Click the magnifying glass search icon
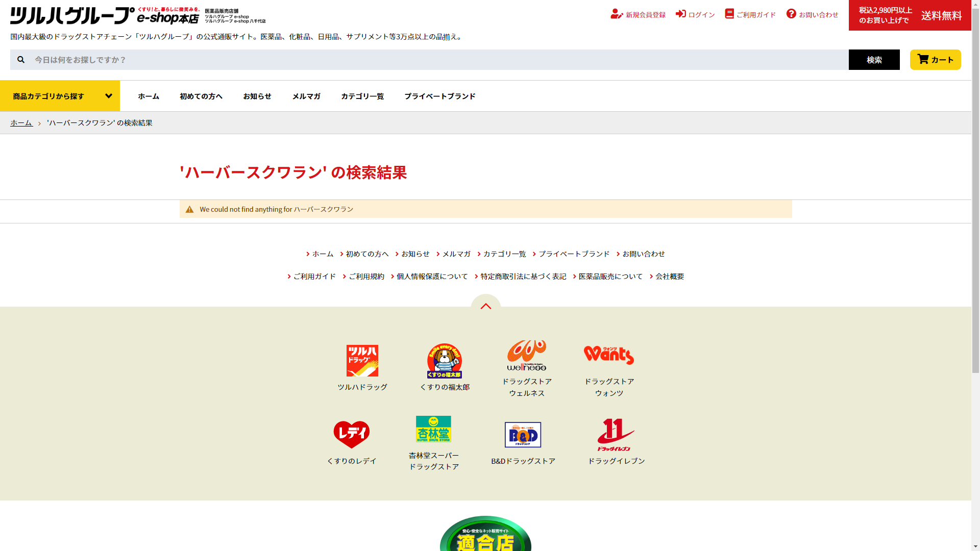 [x=21, y=60]
